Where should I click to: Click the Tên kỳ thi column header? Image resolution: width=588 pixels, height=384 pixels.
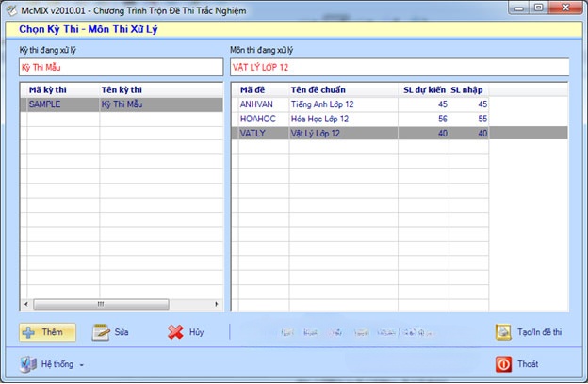[161, 90]
